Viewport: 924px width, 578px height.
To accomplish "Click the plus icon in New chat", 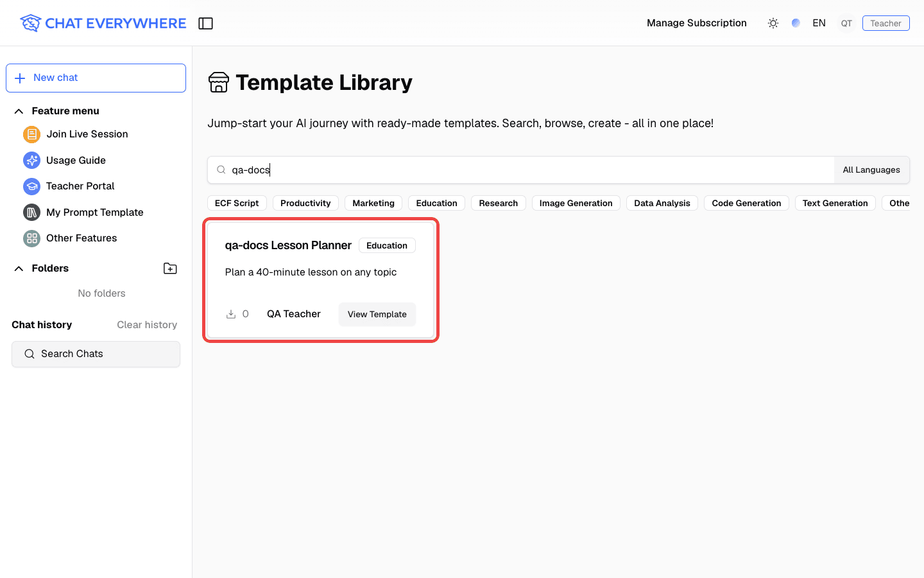I will click(x=20, y=78).
